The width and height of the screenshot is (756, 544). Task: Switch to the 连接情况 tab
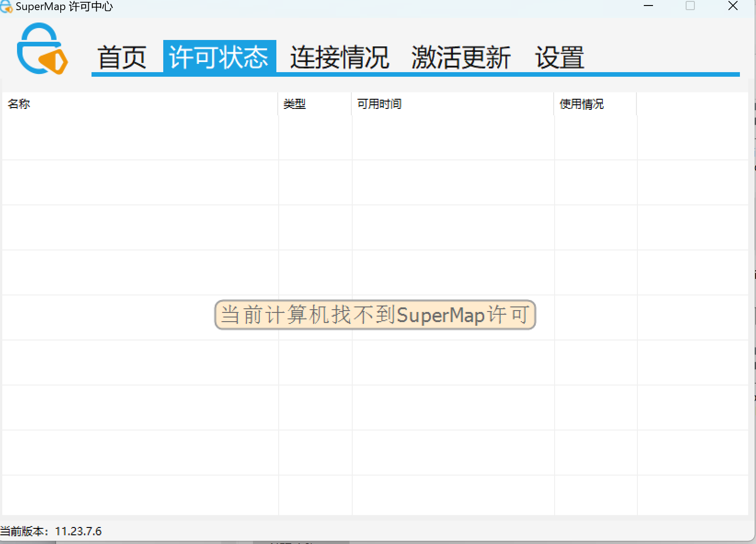tap(340, 57)
